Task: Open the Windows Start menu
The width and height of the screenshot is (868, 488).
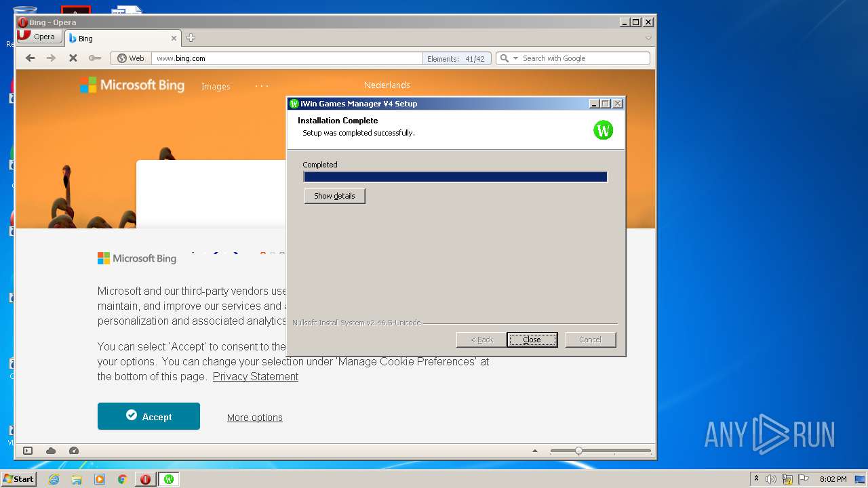Action: point(18,479)
